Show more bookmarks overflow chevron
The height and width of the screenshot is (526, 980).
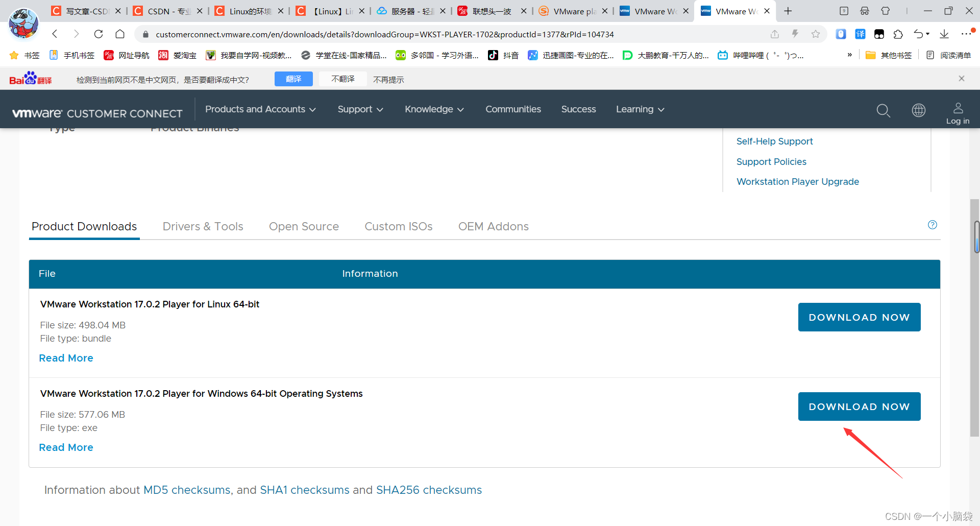[850, 55]
